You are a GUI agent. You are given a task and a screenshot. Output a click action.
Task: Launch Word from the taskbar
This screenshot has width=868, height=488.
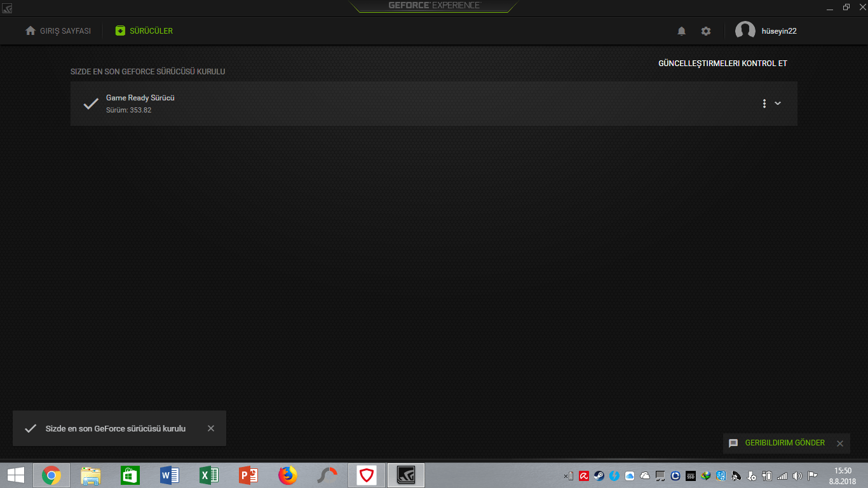170,475
